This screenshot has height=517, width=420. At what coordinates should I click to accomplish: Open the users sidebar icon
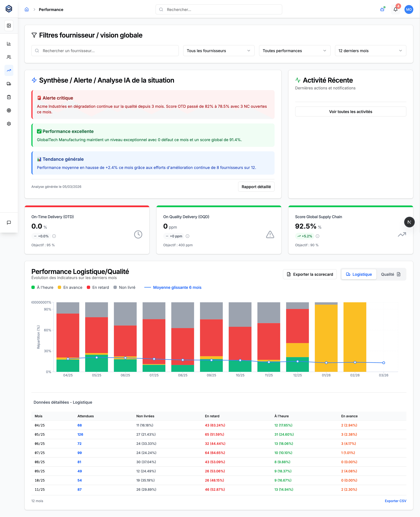(x=9, y=57)
